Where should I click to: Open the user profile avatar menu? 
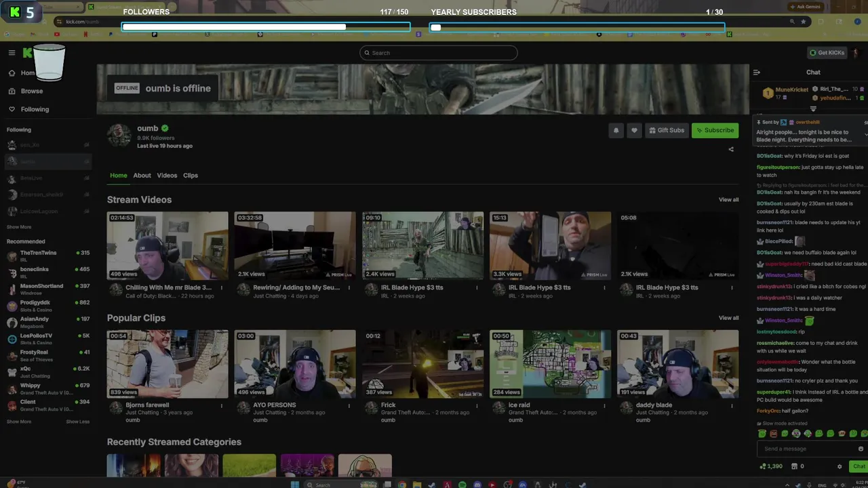pyautogui.click(x=856, y=53)
